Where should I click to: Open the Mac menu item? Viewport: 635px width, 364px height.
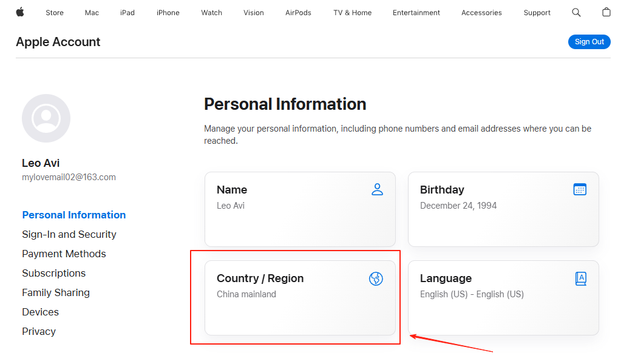pos(92,13)
